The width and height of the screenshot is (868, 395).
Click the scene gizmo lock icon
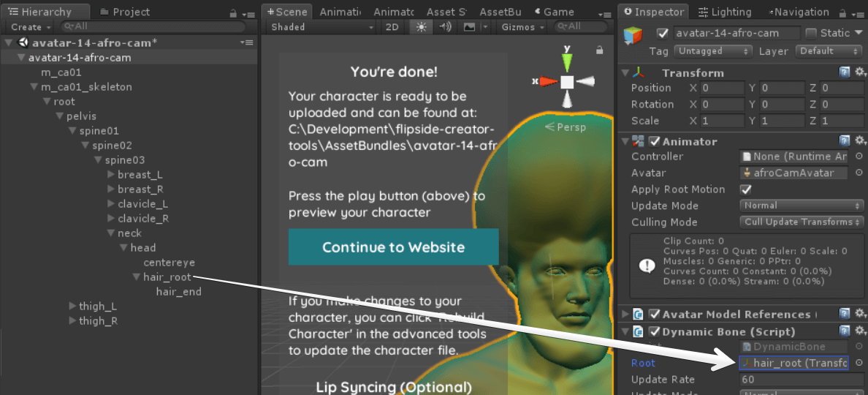click(599, 50)
